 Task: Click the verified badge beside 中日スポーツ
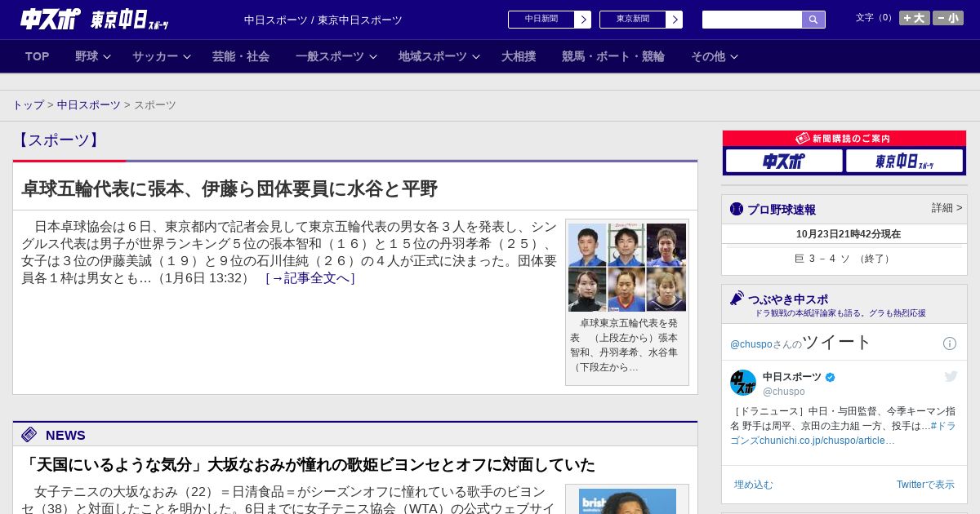pyautogui.click(x=831, y=378)
